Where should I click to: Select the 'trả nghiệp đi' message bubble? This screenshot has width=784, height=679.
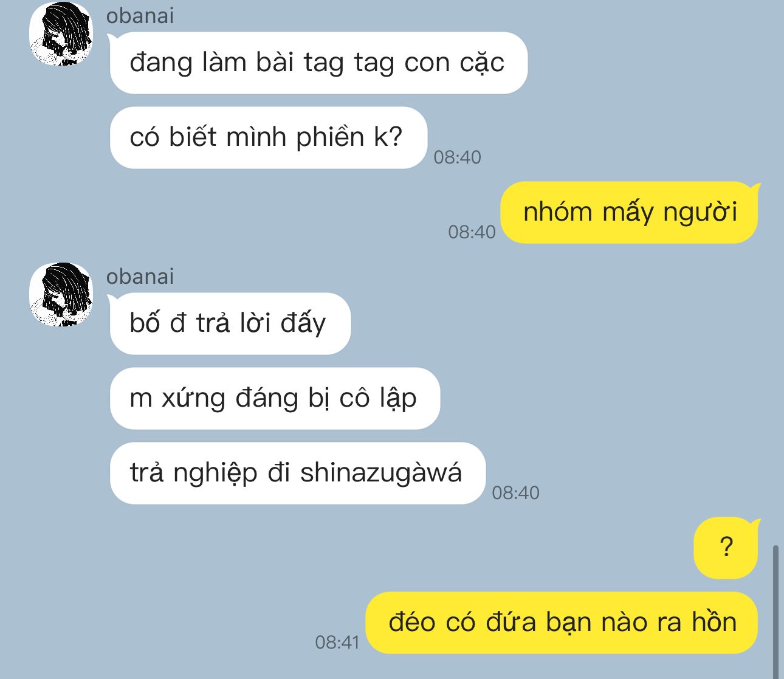tap(297, 473)
